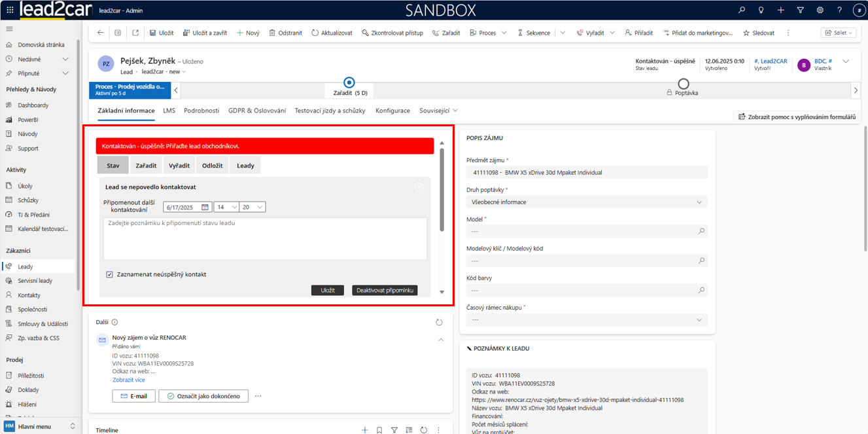Open the Druh poptávky dropdown
Viewport: 868px width, 434px height.
click(587, 202)
